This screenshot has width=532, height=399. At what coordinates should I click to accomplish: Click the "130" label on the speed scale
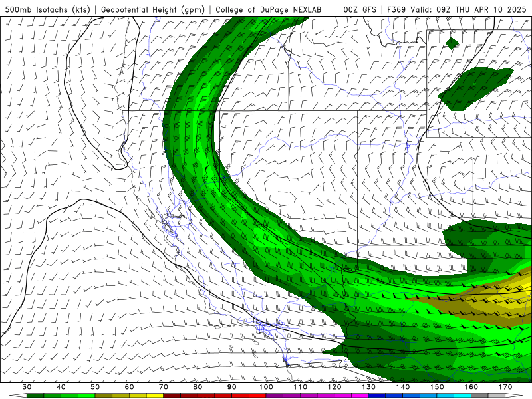pyautogui.click(x=369, y=387)
